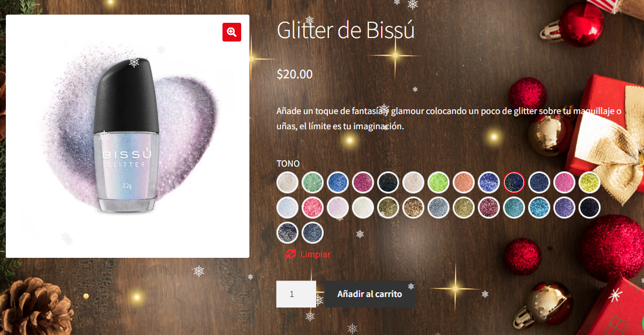644x335 pixels.
Task: Choose the royal blue swatch in top row
Action: click(x=338, y=182)
